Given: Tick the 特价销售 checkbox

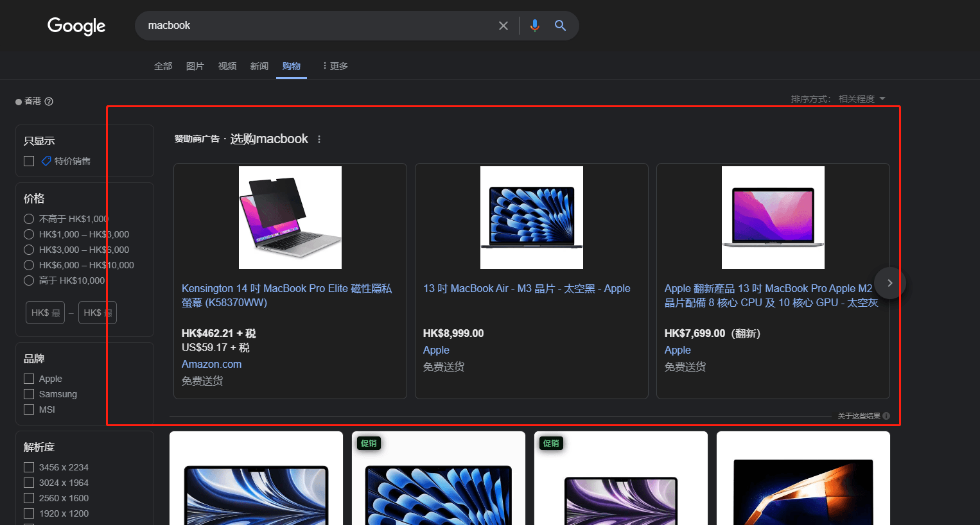Looking at the screenshot, I should point(29,161).
